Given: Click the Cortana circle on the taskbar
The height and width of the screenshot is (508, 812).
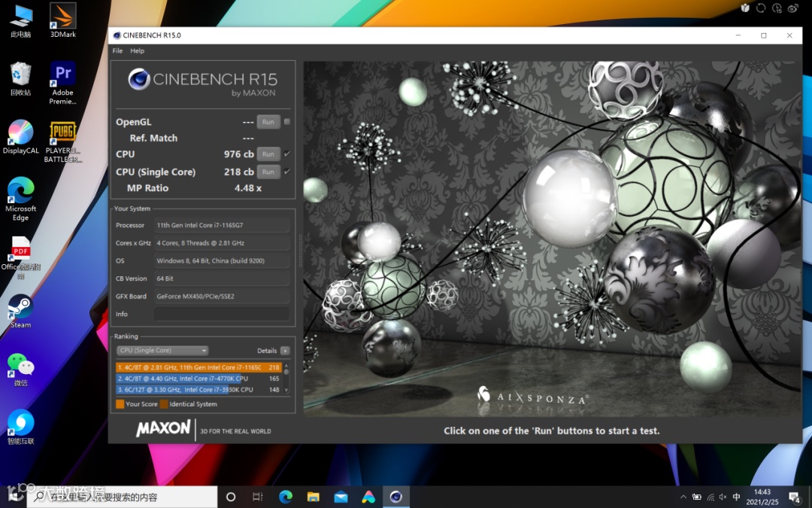Looking at the screenshot, I should coord(231,497).
